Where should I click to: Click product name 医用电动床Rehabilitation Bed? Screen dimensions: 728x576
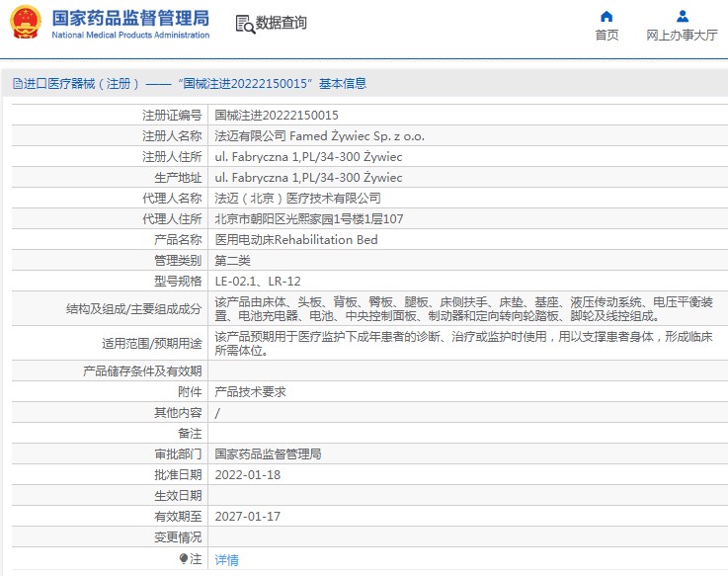295,240
